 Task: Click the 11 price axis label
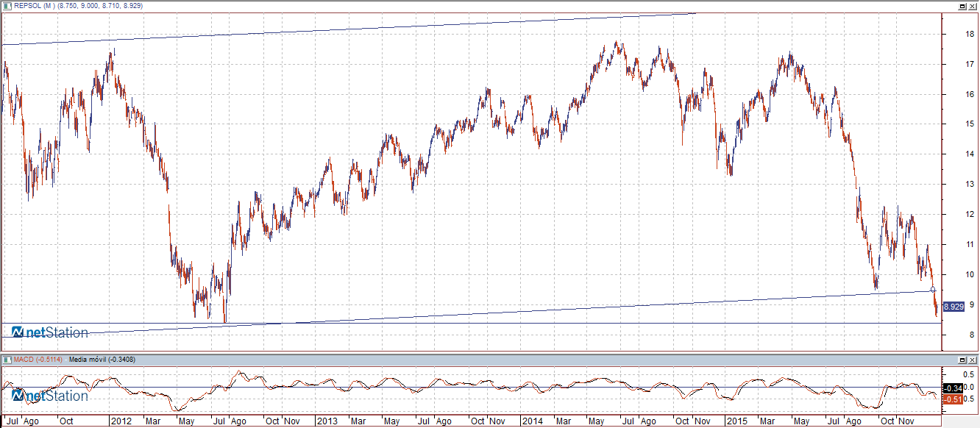point(970,244)
